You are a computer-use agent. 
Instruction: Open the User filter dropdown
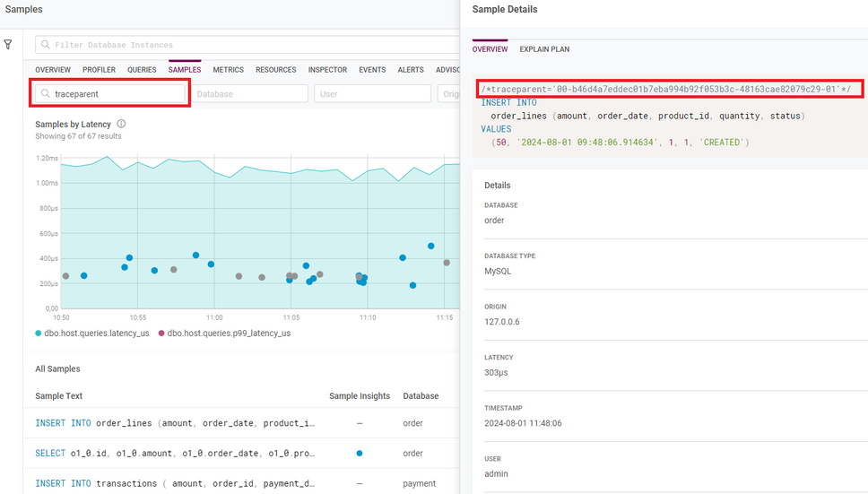coord(372,93)
